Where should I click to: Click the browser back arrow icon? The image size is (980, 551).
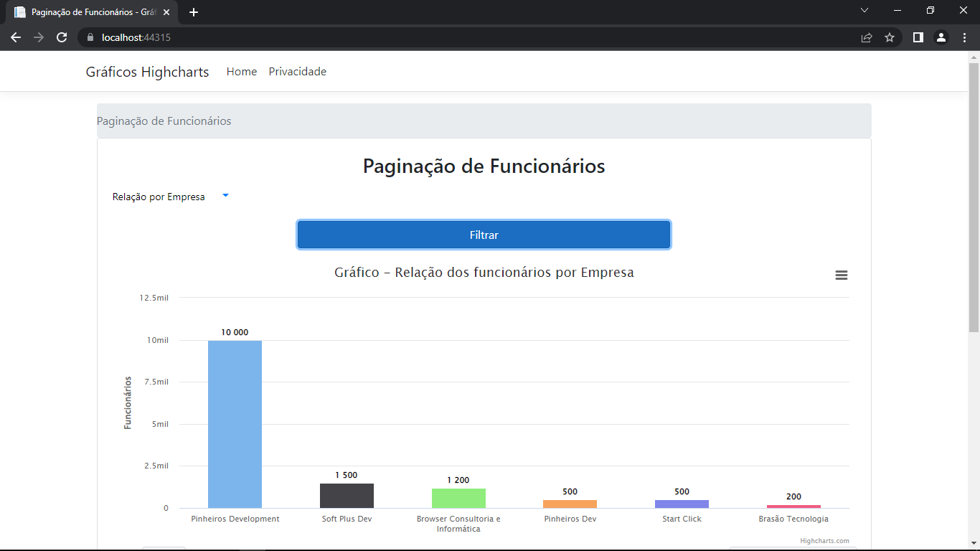coord(15,37)
